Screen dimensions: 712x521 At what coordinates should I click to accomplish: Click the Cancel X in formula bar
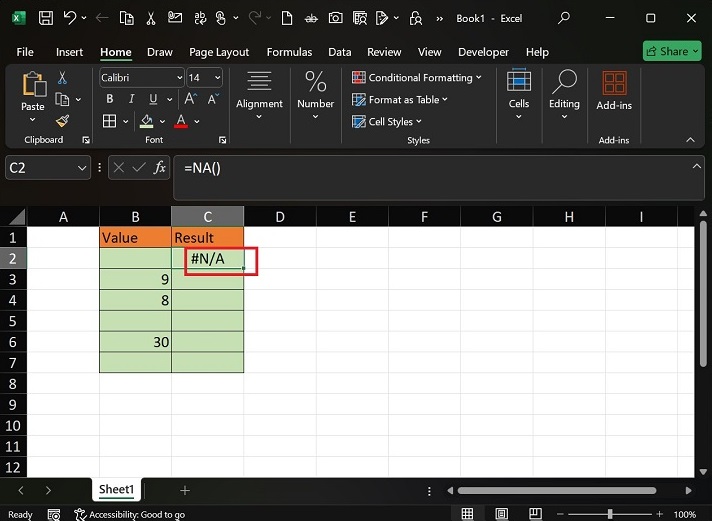119,168
